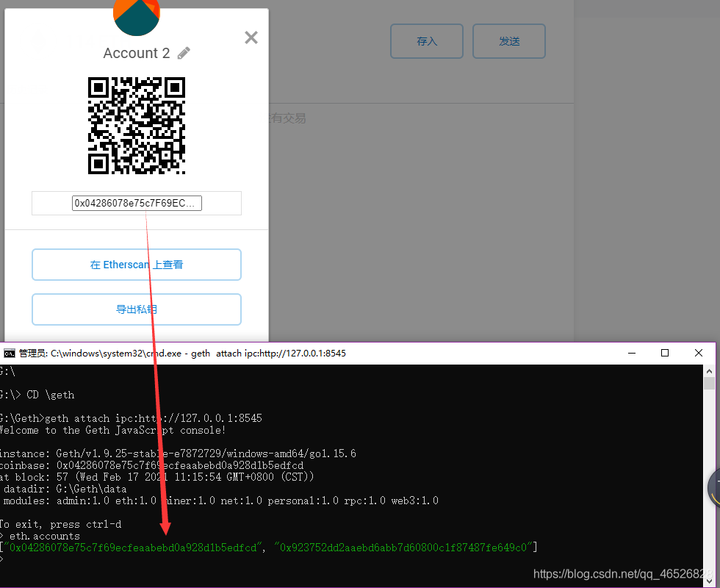The height and width of the screenshot is (588, 720).
Task: Maximize the cmd.exe geth window
Action: (664, 353)
